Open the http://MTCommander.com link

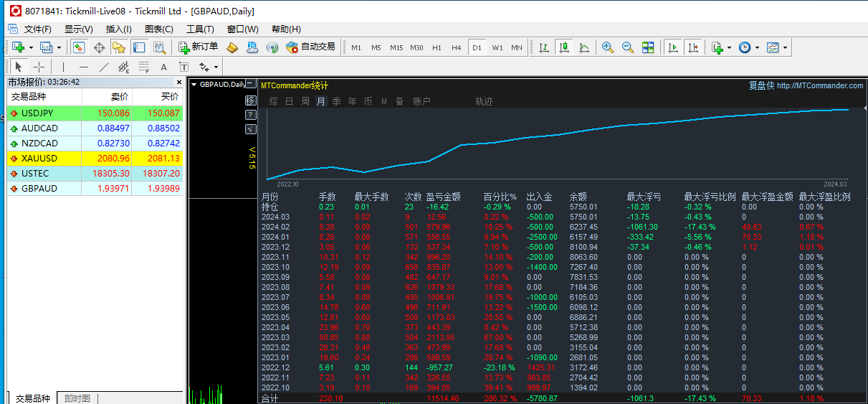(x=820, y=85)
